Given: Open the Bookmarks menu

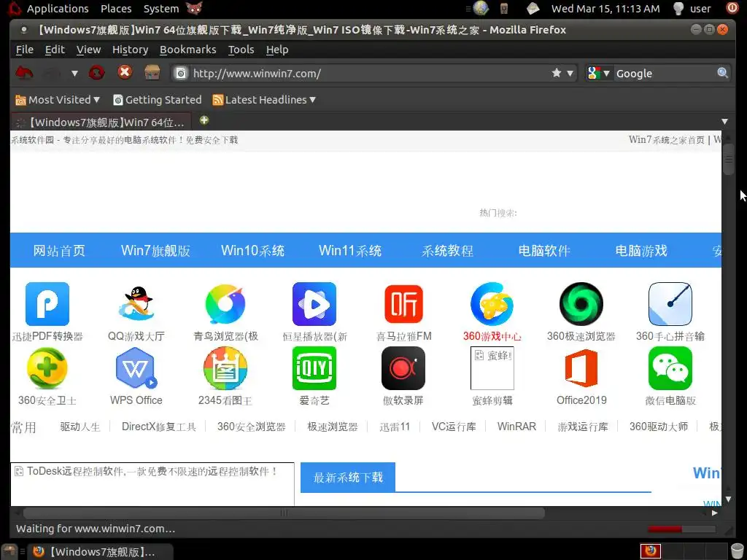Looking at the screenshot, I should (187, 50).
